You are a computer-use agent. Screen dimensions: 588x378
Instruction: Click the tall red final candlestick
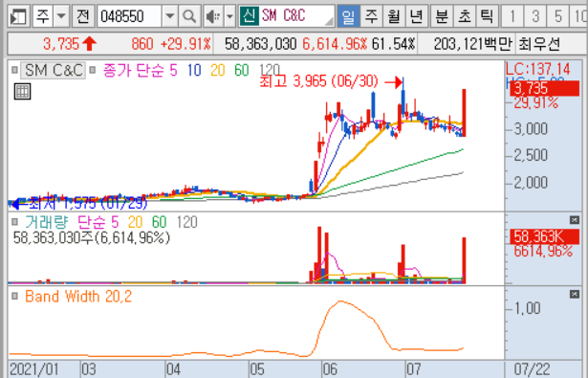pyautogui.click(x=464, y=113)
